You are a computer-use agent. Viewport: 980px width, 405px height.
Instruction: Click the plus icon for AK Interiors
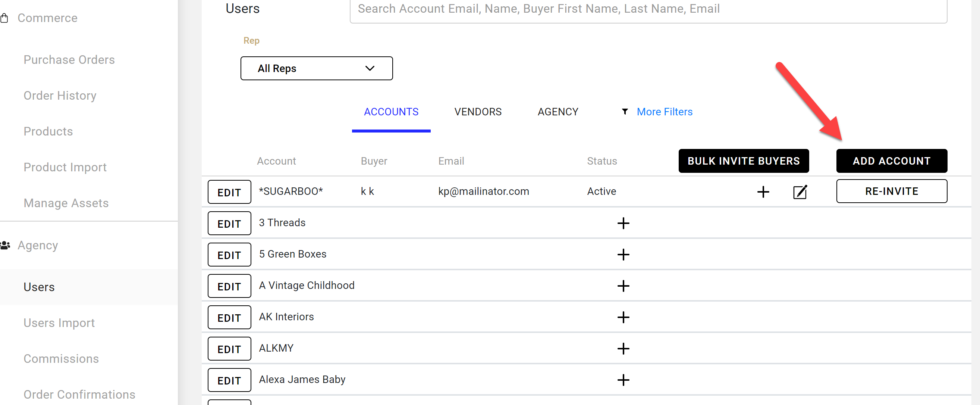tap(623, 317)
